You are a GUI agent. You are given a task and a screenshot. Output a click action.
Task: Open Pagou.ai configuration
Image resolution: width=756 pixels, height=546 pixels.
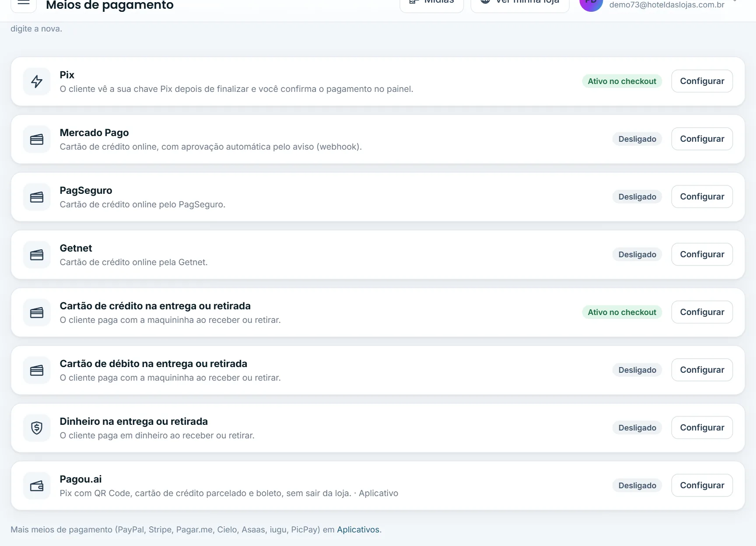point(702,485)
